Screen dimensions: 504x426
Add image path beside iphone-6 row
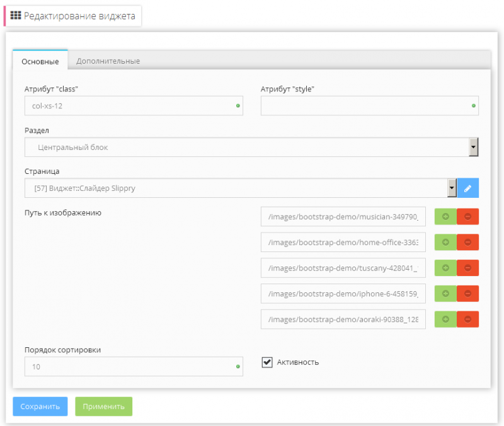pyautogui.click(x=445, y=294)
